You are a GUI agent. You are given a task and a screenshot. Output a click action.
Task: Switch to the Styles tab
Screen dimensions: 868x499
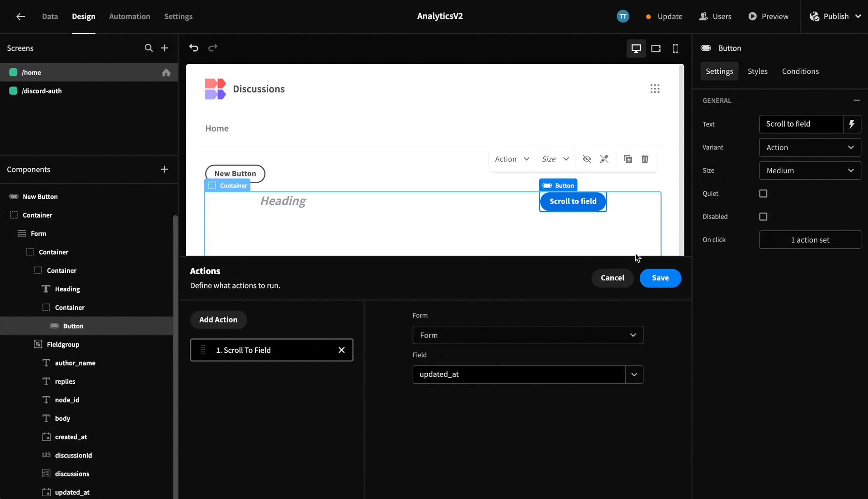tap(757, 71)
